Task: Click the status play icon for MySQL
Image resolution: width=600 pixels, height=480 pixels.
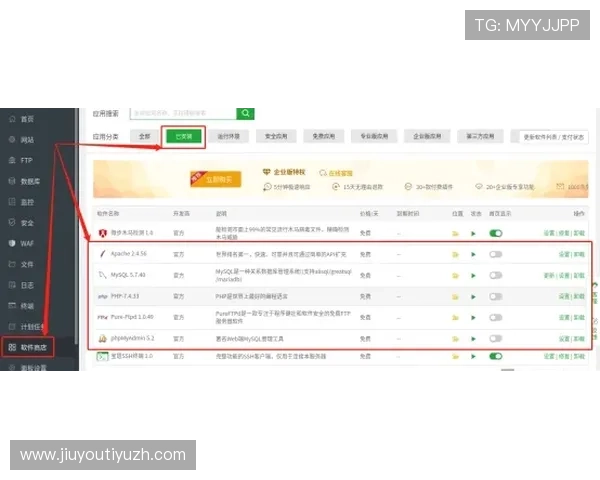Action: [473, 276]
